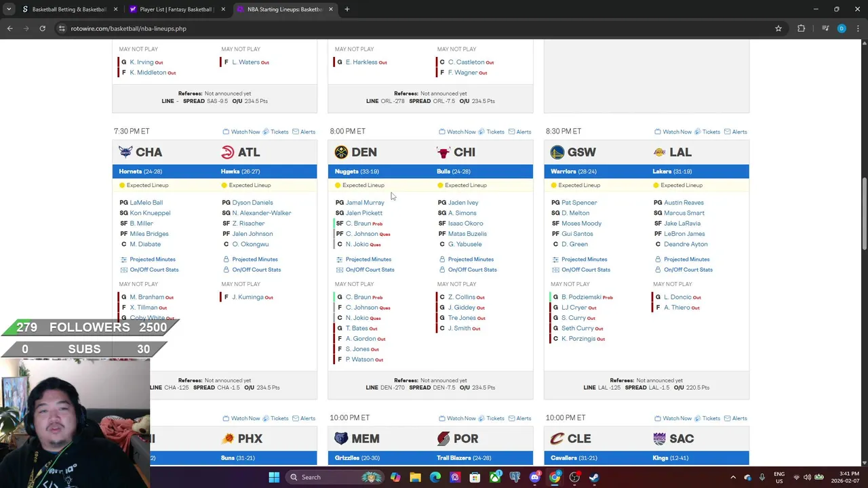Open N. Jokic in Nuggets starting lineup
The width and height of the screenshot is (868, 488).
(357, 244)
